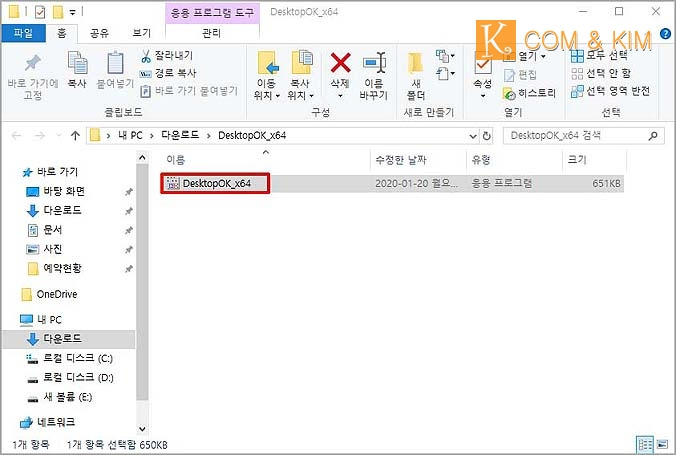Click the navigation pane scroll down arrow
676x455 pixels.
click(142, 429)
